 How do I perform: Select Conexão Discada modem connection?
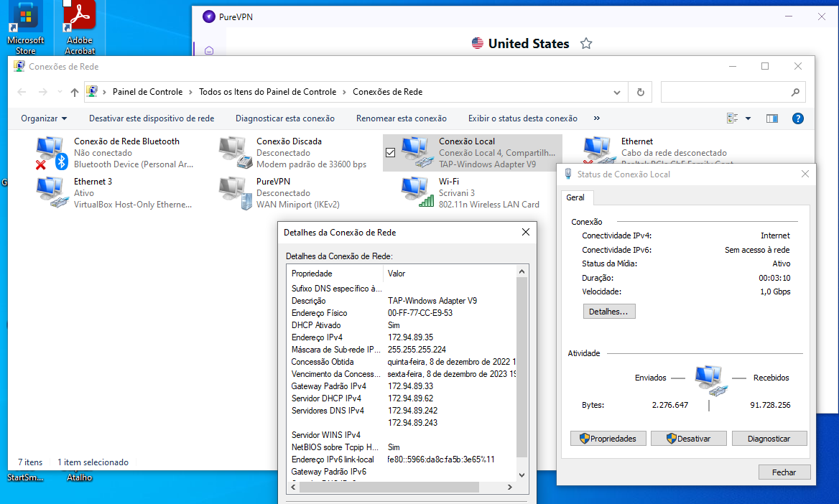click(x=292, y=153)
